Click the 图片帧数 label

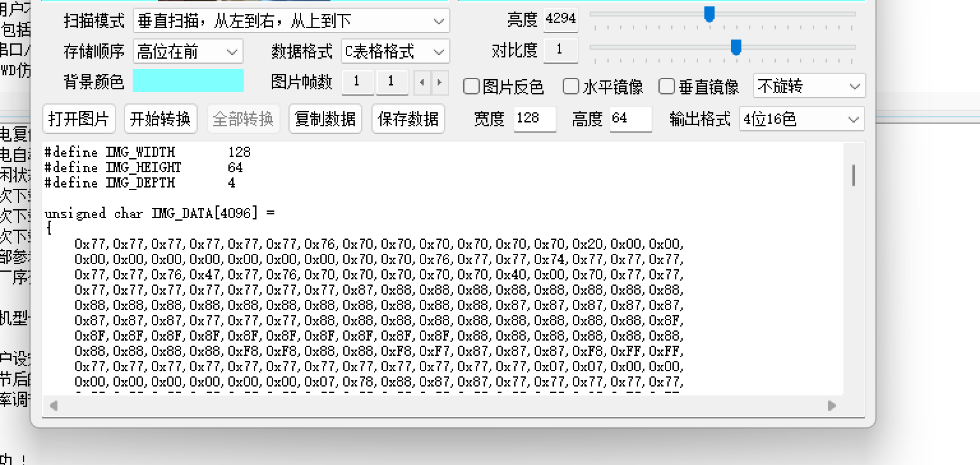pos(302,82)
